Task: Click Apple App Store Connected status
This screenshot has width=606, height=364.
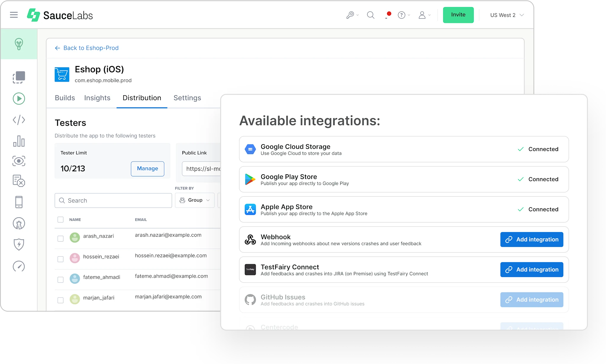Action: coord(538,210)
